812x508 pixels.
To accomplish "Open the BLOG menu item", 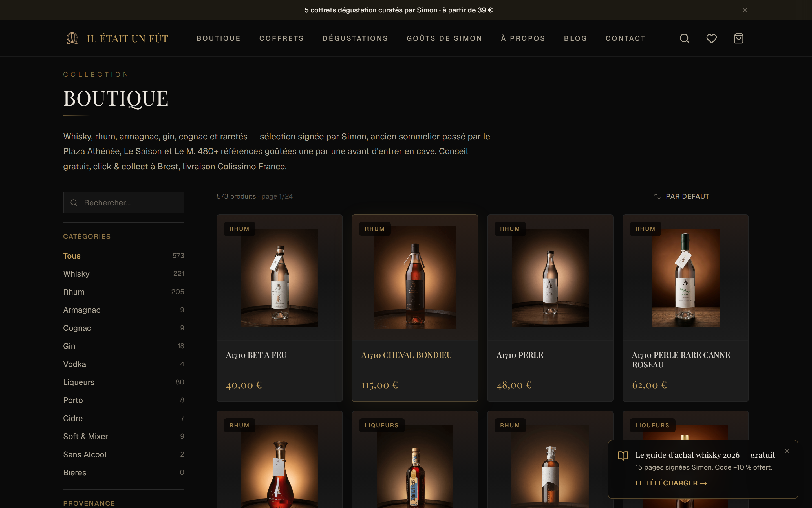I will point(575,38).
